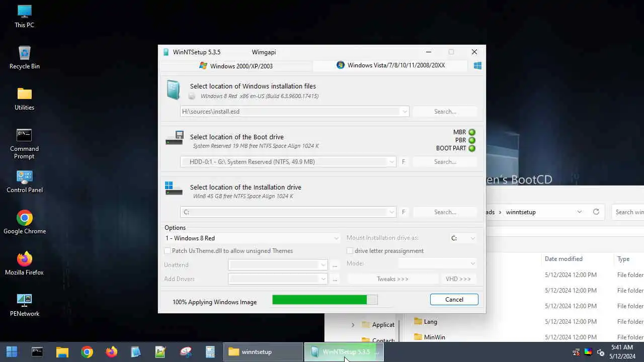Click the Add Drivers browse ellipsis button

point(335,279)
